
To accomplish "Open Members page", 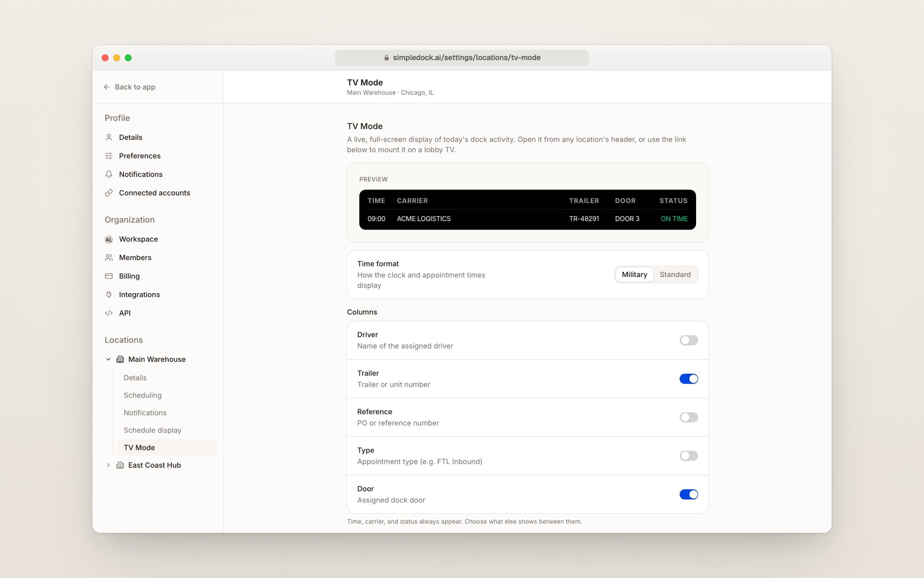I will 135,257.
